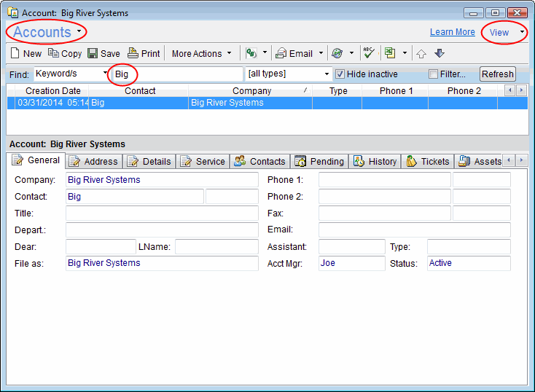Uncheck the Hide inactive checkbox

tap(339, 74)
